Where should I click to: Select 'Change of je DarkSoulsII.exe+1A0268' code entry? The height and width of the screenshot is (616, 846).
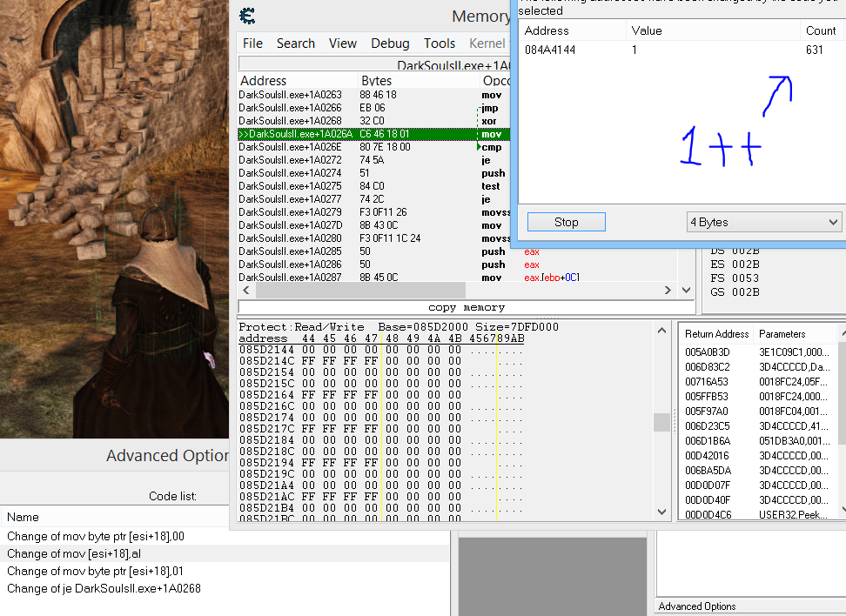click(104, 588)
